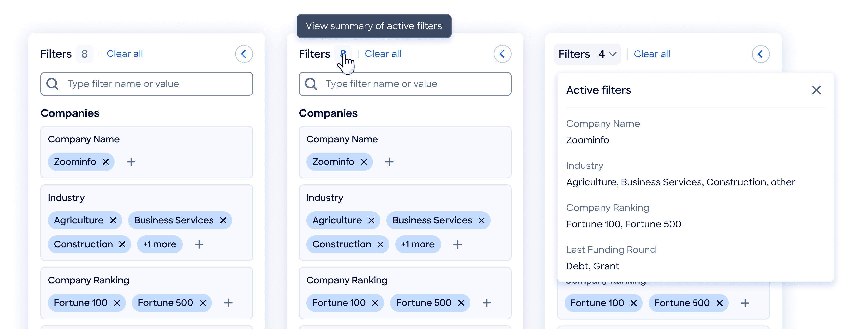
Task: Show +1 more industries in middle panel
Action: (418, 244)
